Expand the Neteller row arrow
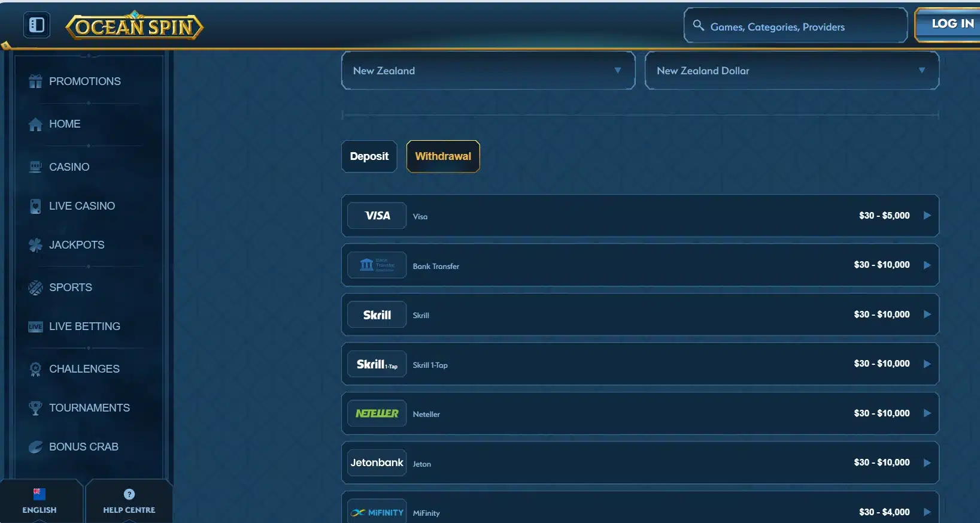This screenshot has width=980, height=523. click(x=927, y=413)
